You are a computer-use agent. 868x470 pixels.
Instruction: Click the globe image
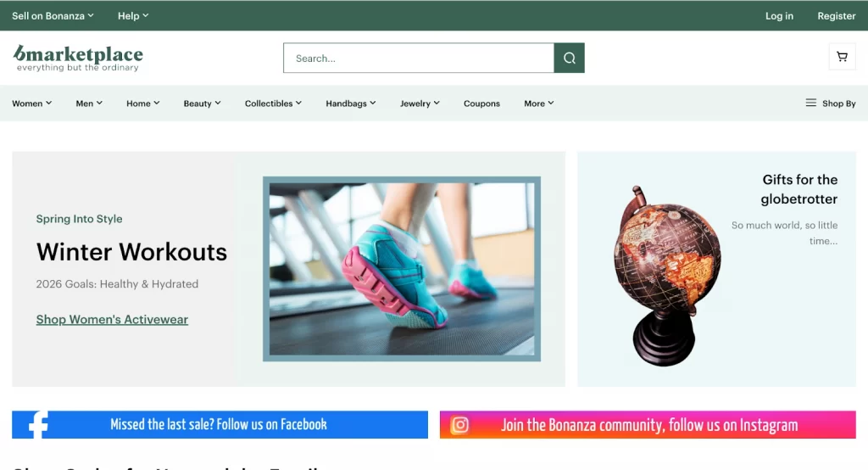(x=666, y=276)
